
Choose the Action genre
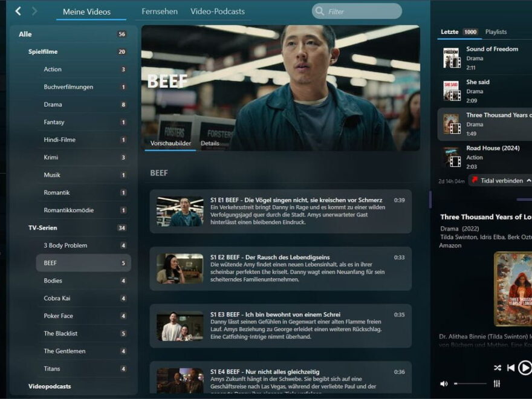(x=83, y=69)
